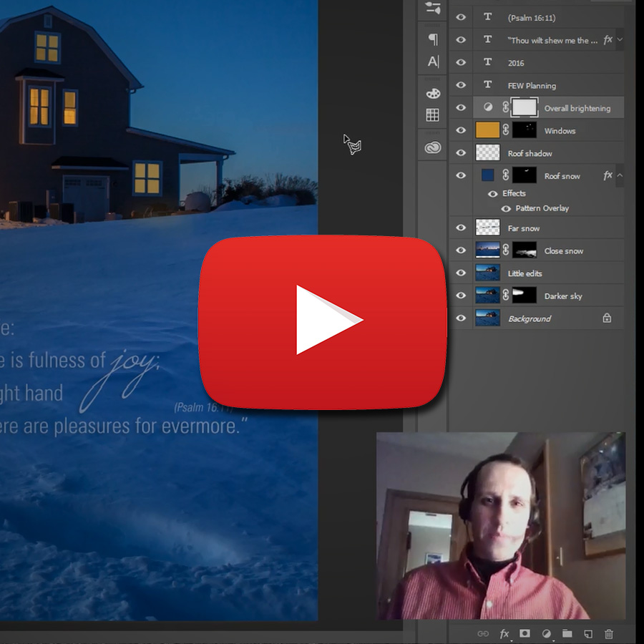Select the layer named "Little edits"

(525, 273)
